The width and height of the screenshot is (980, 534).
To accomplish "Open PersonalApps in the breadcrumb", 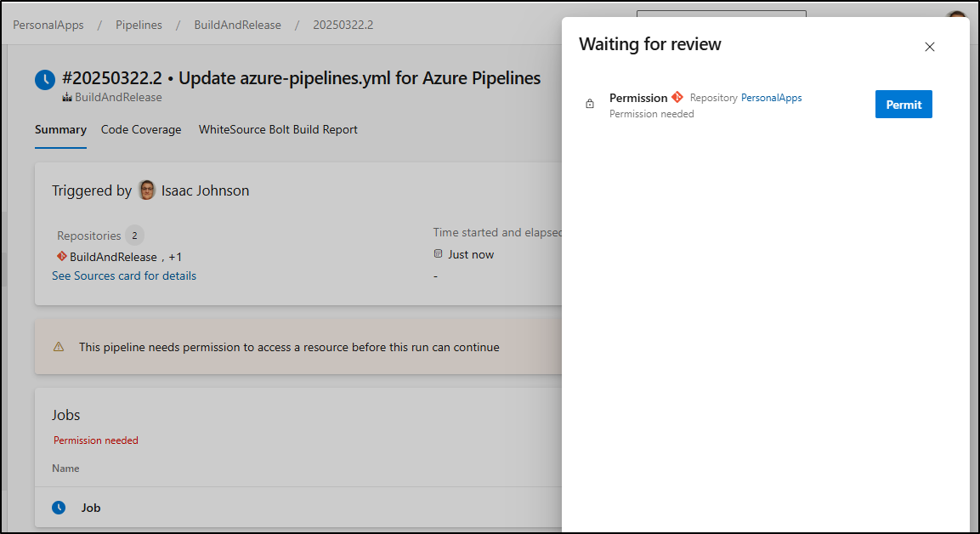I will (48, 25).
